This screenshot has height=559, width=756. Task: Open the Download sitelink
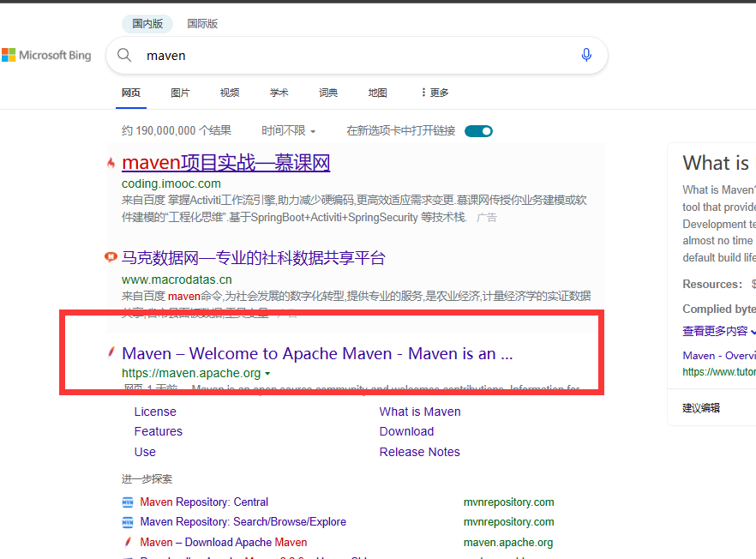point(406,431)
